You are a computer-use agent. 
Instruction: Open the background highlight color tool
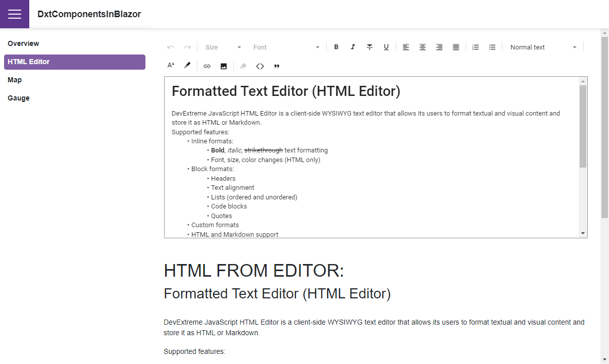[187, 66]
